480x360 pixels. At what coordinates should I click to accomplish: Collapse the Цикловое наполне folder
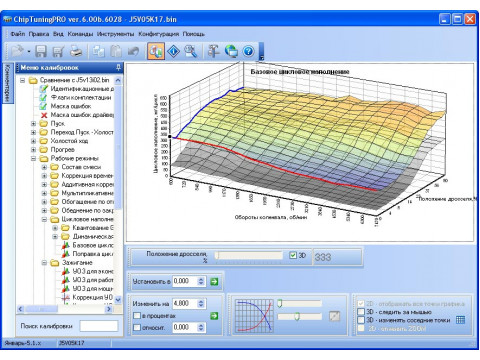[44, 219]
